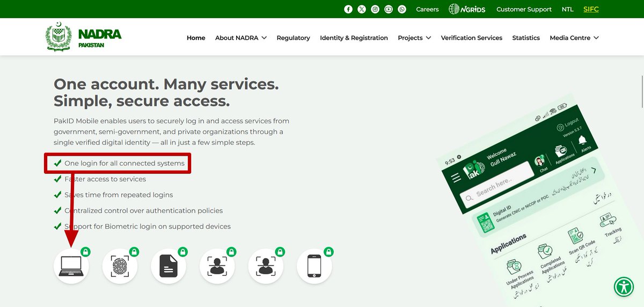The image size is (644, 307).
Task: Select the mobile phone icon
Action: coord(314,266)
